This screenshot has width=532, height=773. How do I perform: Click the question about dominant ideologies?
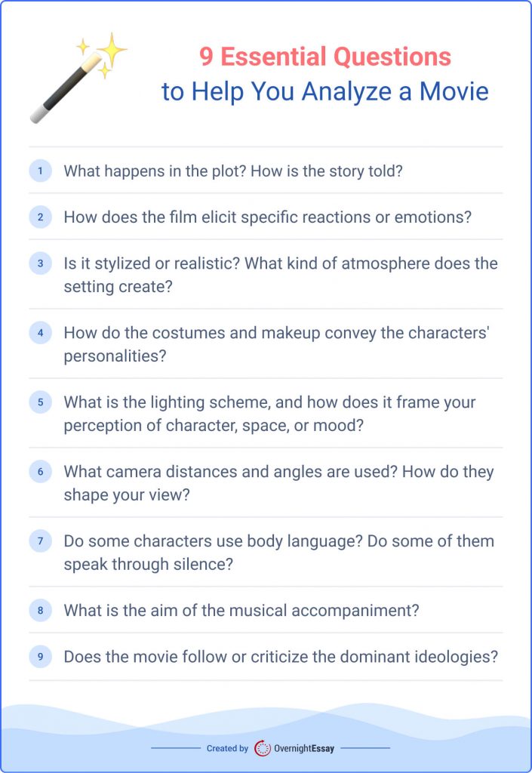click(x=281, y=657)
